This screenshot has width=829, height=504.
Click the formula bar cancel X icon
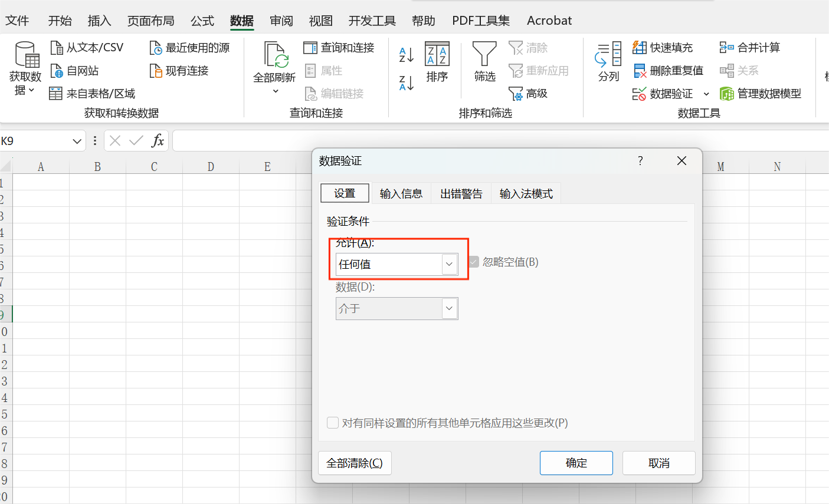tap(115, 141)
